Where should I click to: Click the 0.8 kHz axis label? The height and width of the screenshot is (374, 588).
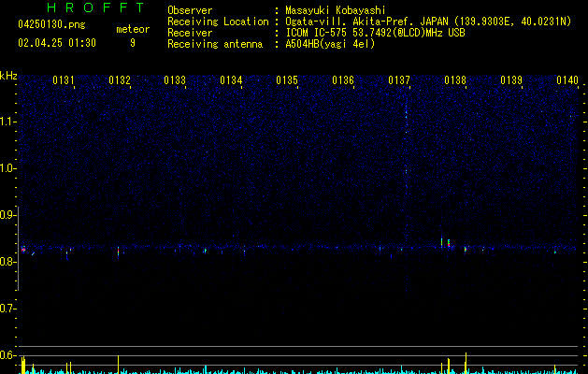click(x=7, y=262)
